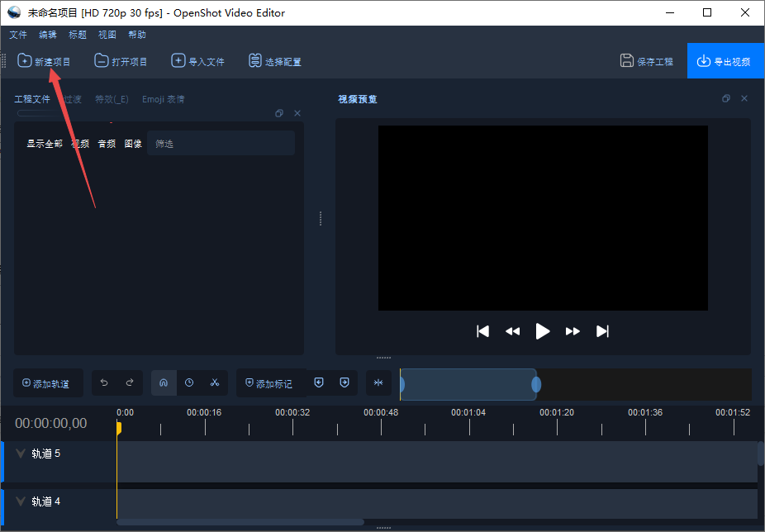Switch to the Emoji 表情 tab
The image size is (765, 532).
pos(164,99)
